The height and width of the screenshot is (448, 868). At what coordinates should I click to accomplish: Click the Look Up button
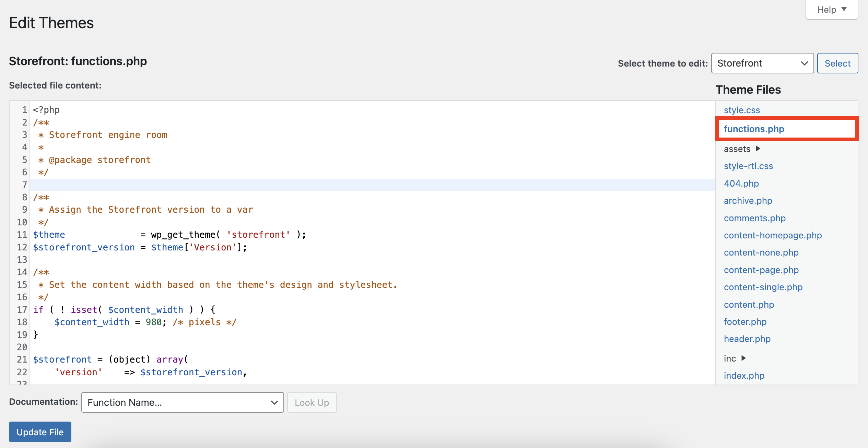(x=312, y=402)
